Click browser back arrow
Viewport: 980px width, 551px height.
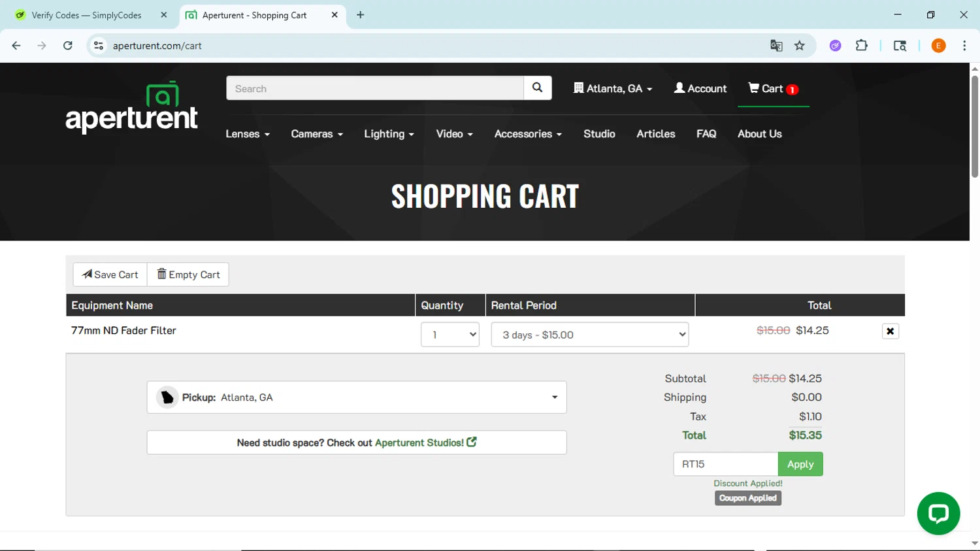[x=16, y=46]
